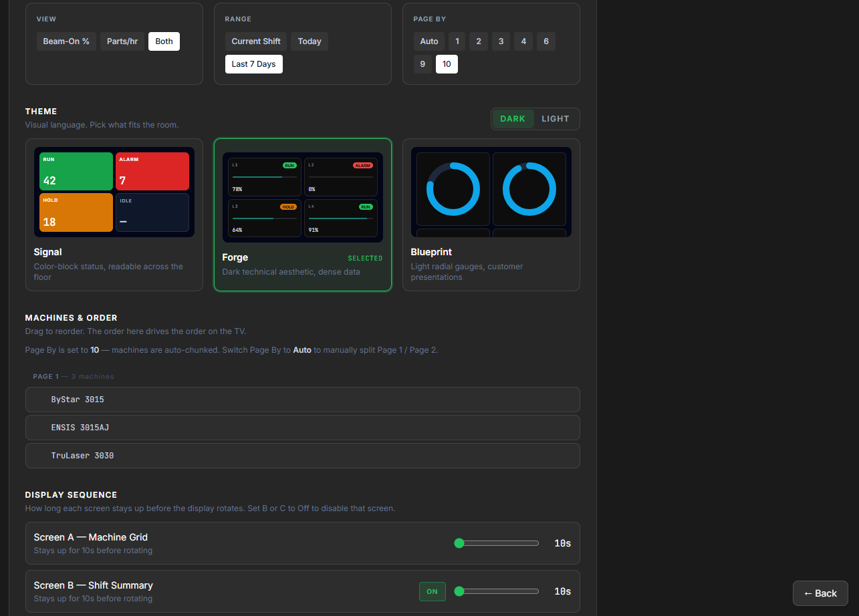Image resolution: width=859 pixels, height=616 pixels.
Task: Set range to Current Shift
Action: [256, 41]
